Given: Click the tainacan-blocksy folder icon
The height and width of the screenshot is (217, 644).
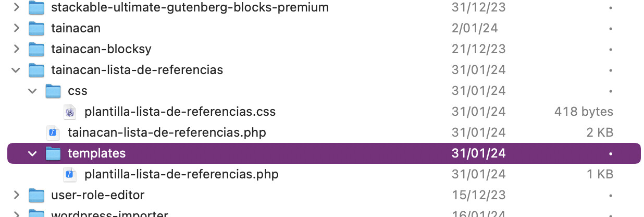Looking at the screenshot, I should [36, 49].
